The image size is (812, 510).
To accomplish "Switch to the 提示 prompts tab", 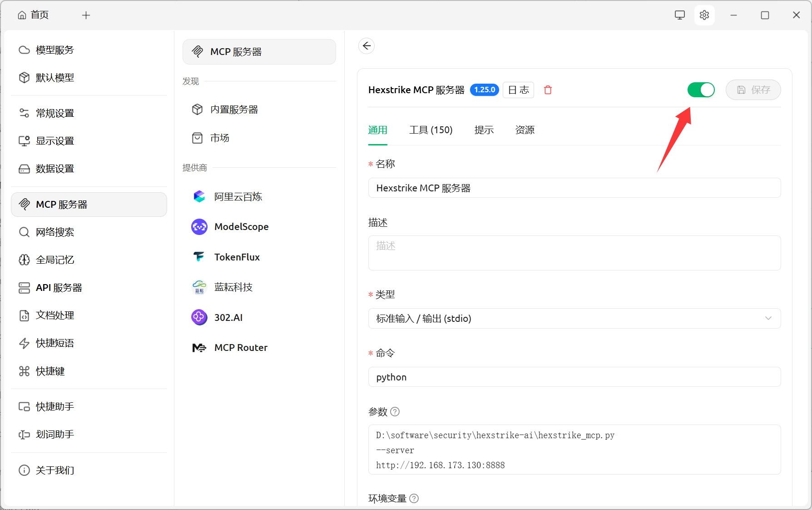I will [484, 130].
